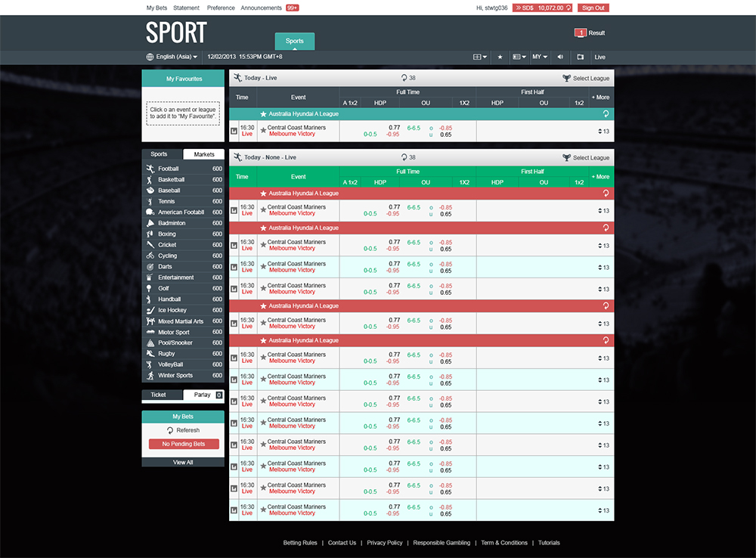The height and width of the screenshot is (558, 756).
Task: Expand 13 more markets in last match row
Action: click(x=603, y=510)
